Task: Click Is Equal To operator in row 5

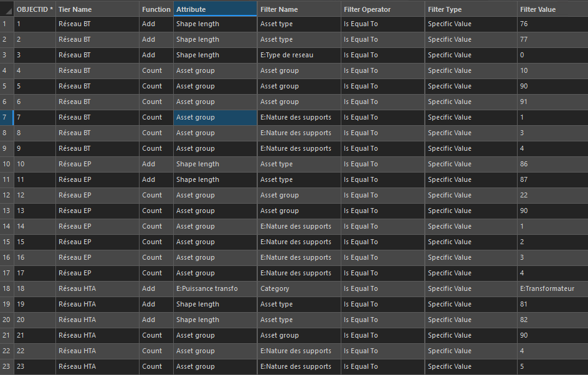Action: pos(383,86)
